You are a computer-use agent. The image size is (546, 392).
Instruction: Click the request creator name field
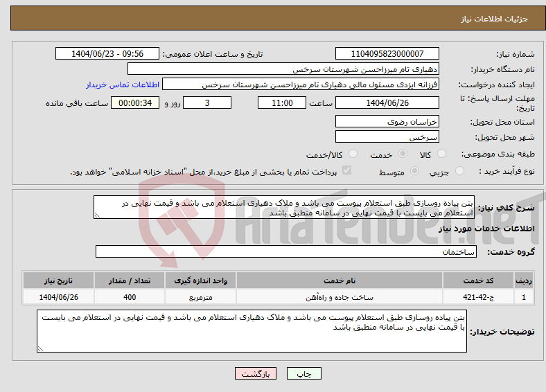pyautogui.click(x=301, y=84)
